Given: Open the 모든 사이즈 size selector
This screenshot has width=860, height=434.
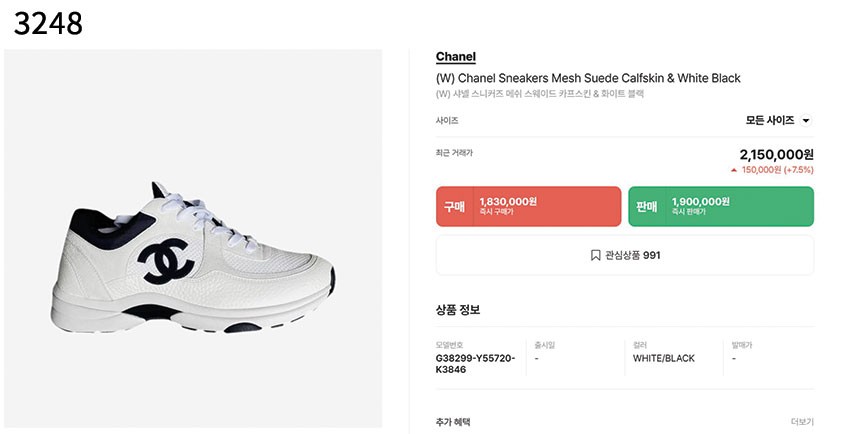Looking at the screenshot, I should 778,121.
